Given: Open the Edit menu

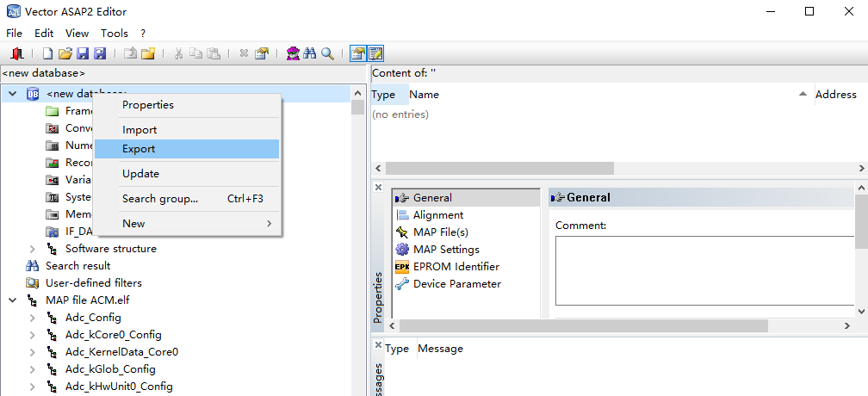Looking at the screenshot, I should tap(44, 34).
